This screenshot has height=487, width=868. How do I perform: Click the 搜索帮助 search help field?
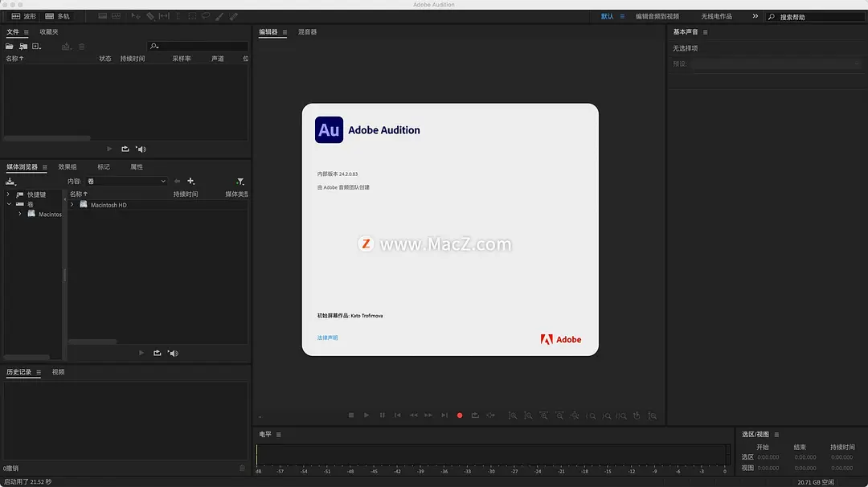click(x=815, y=17)
